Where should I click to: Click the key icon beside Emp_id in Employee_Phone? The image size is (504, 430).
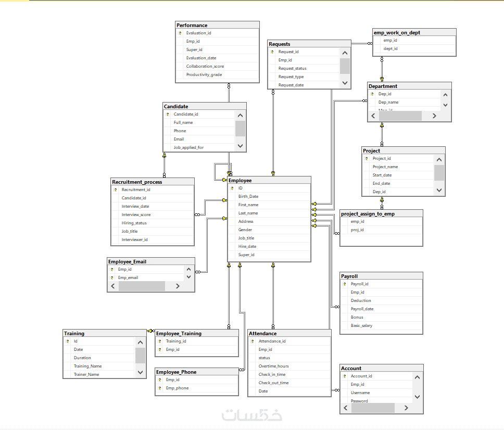pos(160,380)
